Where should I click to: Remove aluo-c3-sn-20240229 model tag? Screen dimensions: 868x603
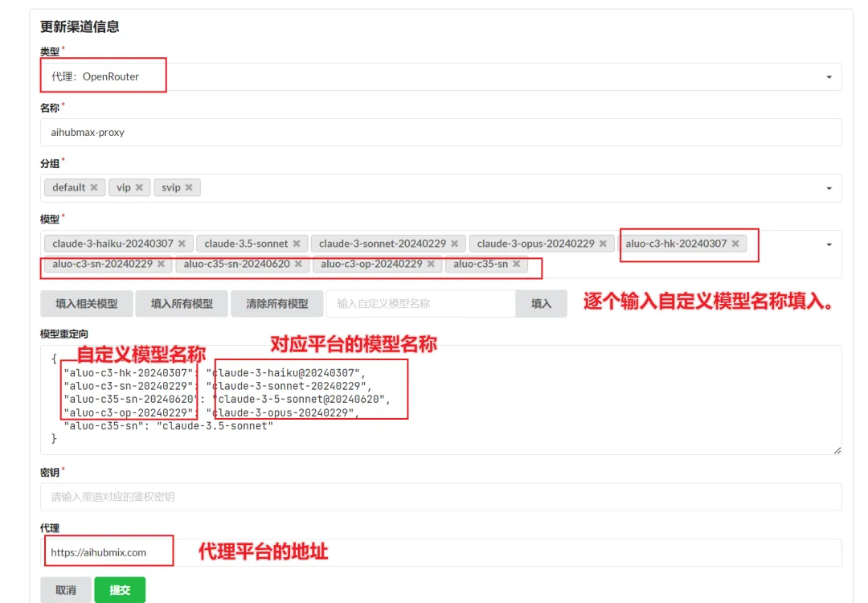tap(161, 264)
